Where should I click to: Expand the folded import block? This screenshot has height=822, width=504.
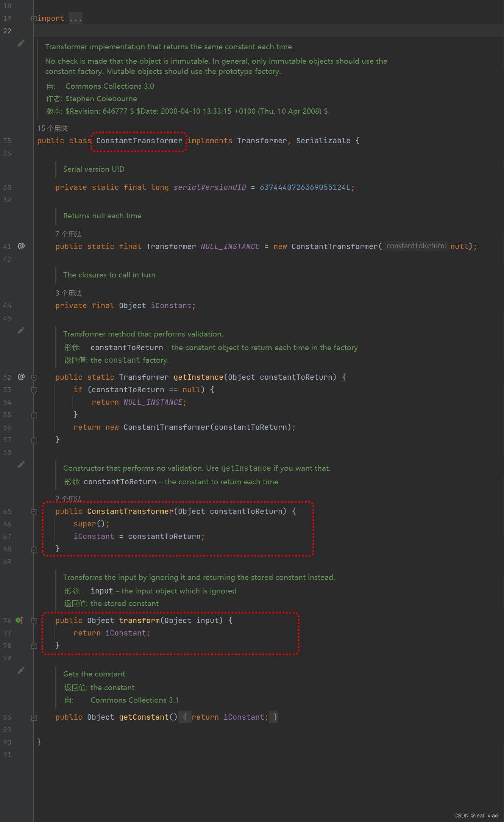click(x=34, y=18)
